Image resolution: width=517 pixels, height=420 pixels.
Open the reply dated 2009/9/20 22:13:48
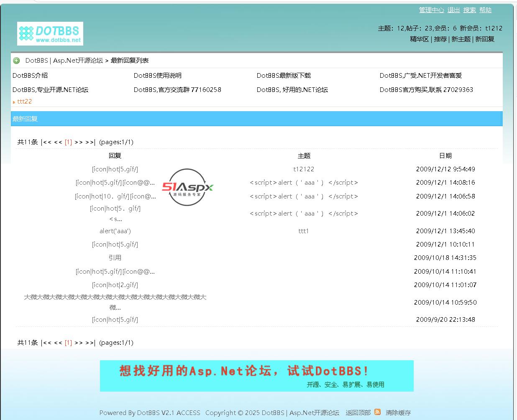pos(115,320)
